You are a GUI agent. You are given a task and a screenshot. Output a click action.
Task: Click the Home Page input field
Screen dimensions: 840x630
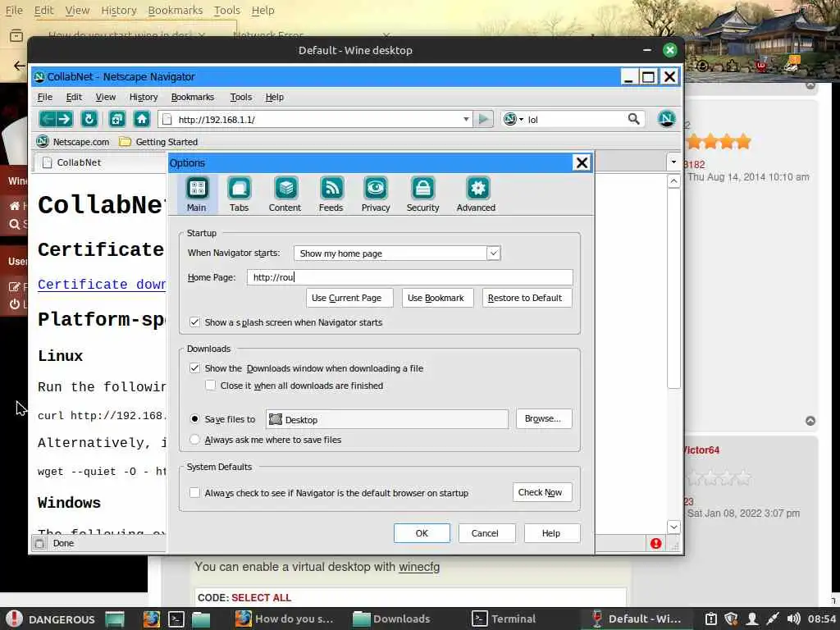click(410, 277)
